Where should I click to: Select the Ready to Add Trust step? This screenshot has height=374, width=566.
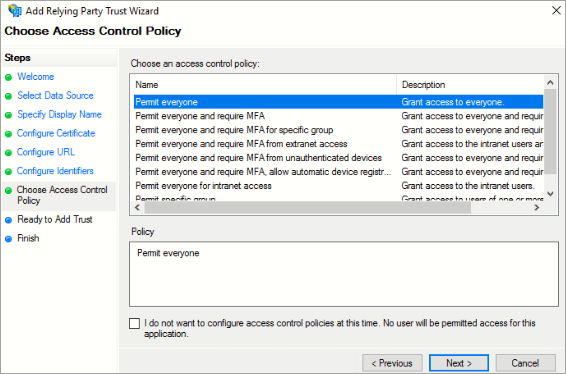55,219
